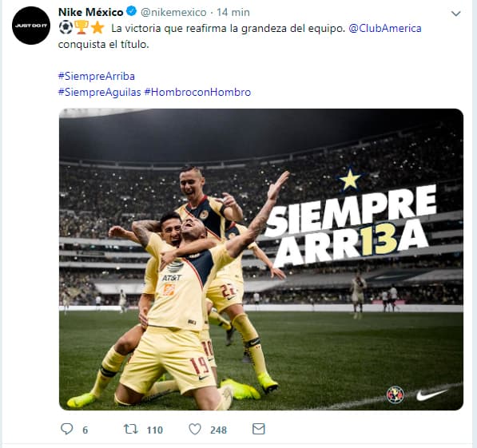Click the 248 likes count
The image size is (477, 448).
click(x=218, y=430)
